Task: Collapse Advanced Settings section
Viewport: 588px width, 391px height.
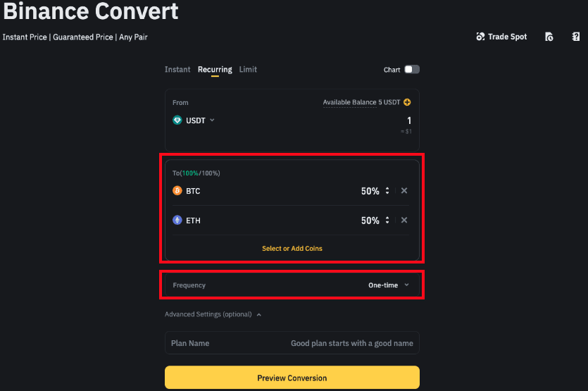Action: click(x=259, y=315)
